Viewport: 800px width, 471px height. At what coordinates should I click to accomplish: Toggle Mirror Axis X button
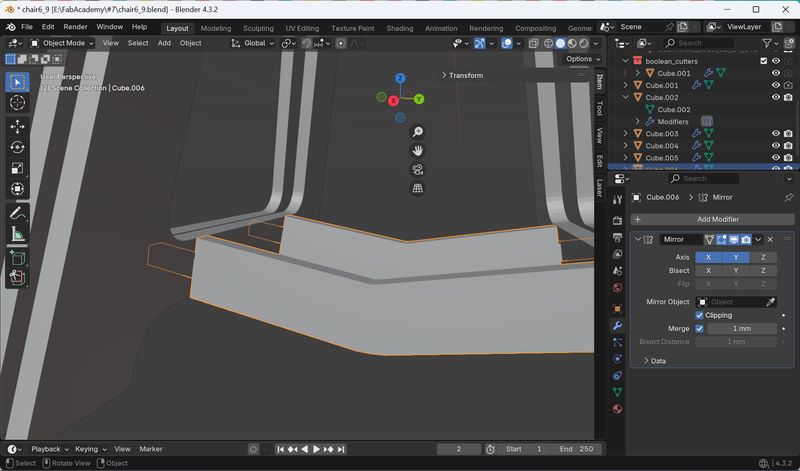[708, 257]
